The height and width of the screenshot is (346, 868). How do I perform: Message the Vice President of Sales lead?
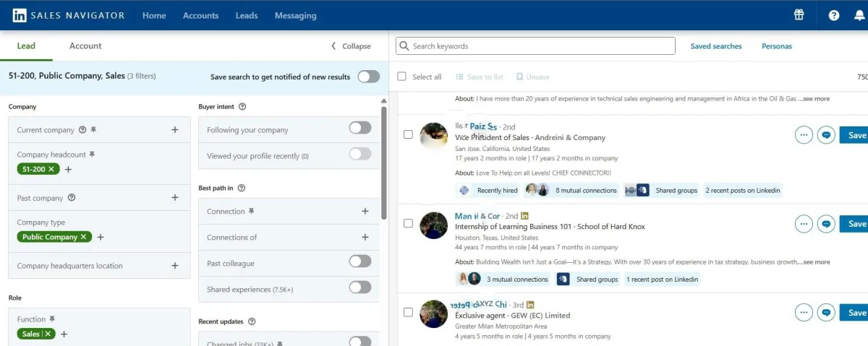tap(826, 135)
